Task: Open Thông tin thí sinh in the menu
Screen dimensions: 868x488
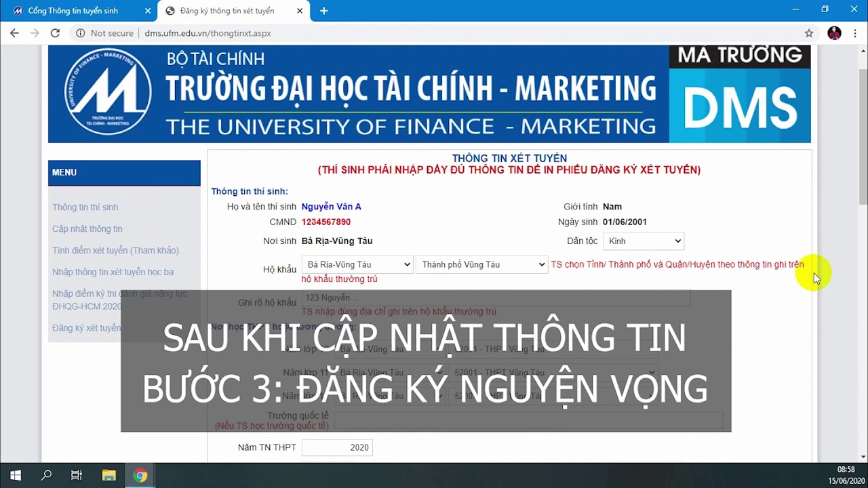Action: [x=85, y=207]
